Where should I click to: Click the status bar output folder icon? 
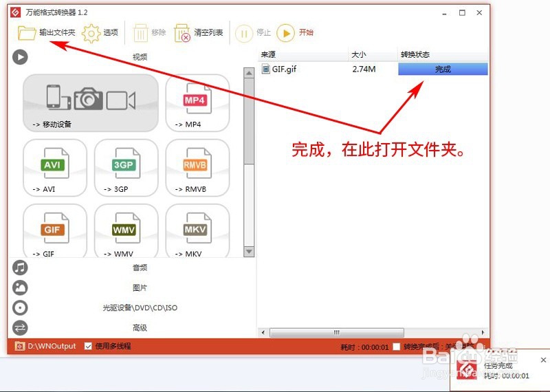pos(20,347)
